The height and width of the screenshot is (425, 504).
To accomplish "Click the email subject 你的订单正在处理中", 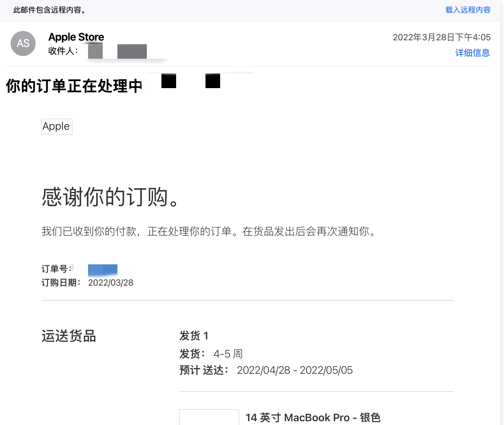I will pos(74,86).
